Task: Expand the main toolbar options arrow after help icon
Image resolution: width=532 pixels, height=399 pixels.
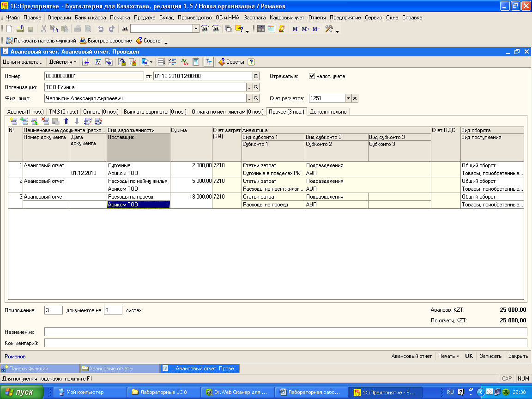Action: 248,31
